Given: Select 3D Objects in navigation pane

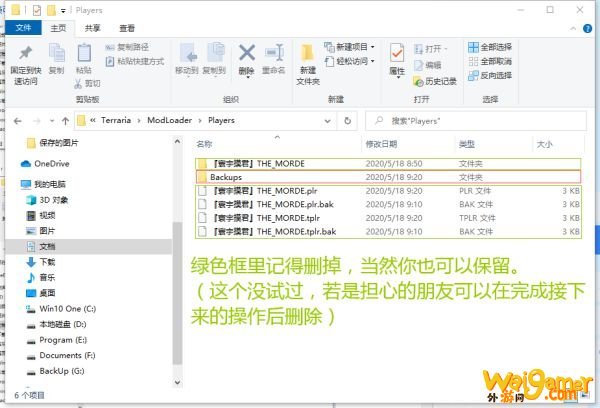Looking at the screenshot, I should (47, 200).
